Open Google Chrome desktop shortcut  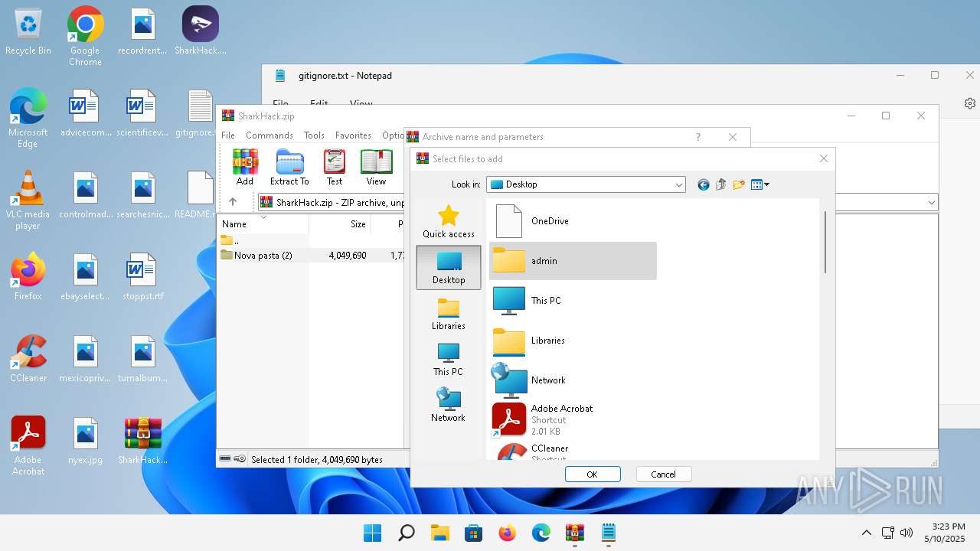click(x=85, y=36)
